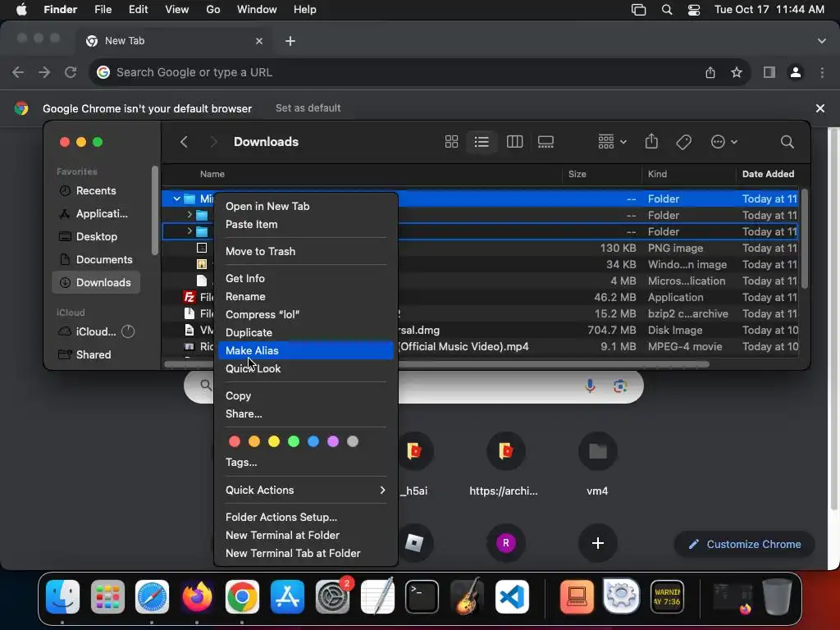The image size is (840, 630).
Task: Open Chrome profile avatar icon
Action: 796,72
